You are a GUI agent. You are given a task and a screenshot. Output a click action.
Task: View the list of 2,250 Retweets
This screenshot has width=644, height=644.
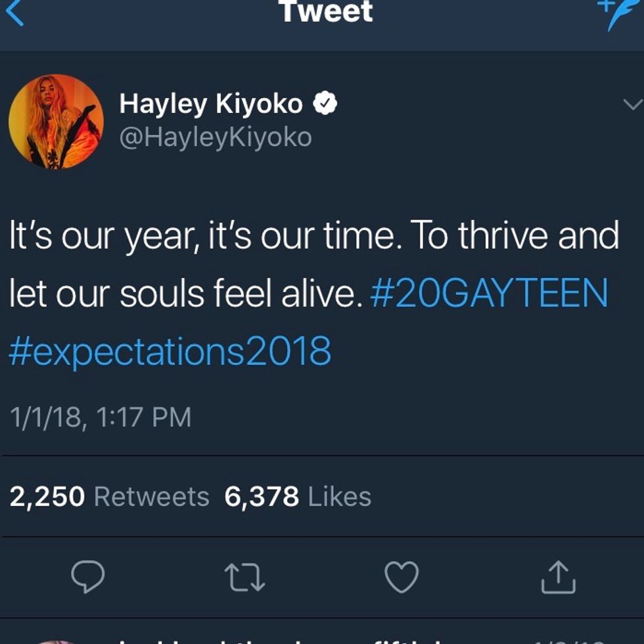[x=109, y=496]
